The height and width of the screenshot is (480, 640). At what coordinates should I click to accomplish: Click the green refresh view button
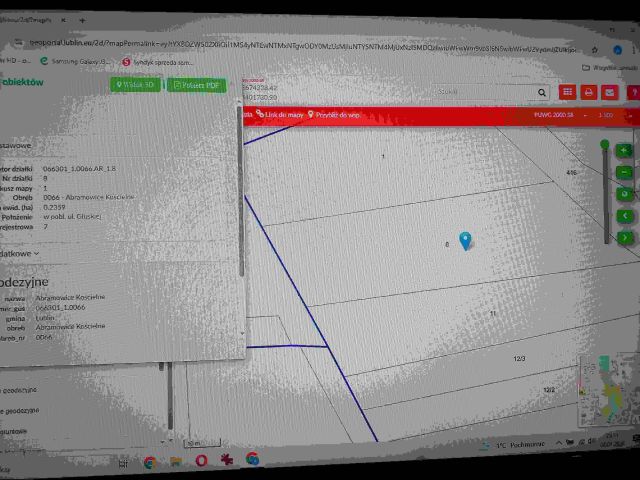coord(624,194)
